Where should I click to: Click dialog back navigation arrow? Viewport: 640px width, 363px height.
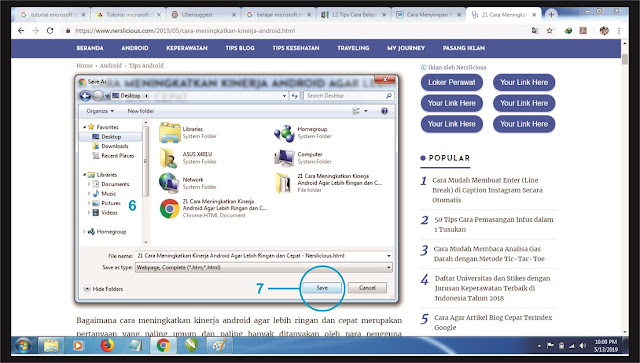click(x=85, y=96)
